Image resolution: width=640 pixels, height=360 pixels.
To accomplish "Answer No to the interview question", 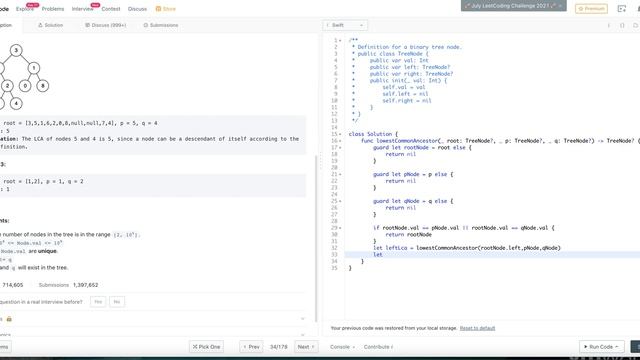I will 117,302.
